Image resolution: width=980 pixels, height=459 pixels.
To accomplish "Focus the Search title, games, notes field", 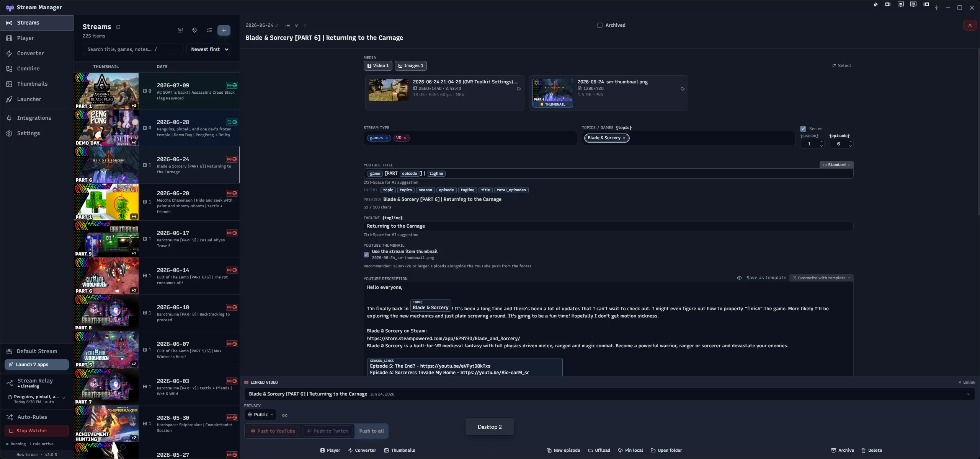I will click(133, 49).
